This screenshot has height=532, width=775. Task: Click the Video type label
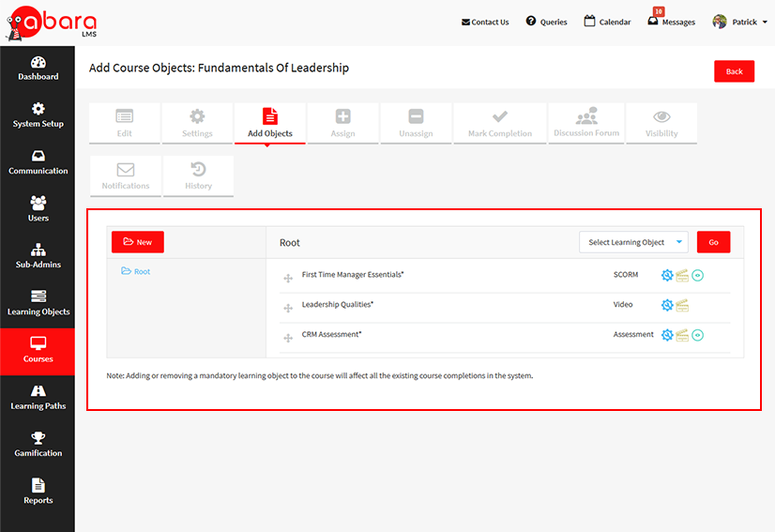[623, 304]
